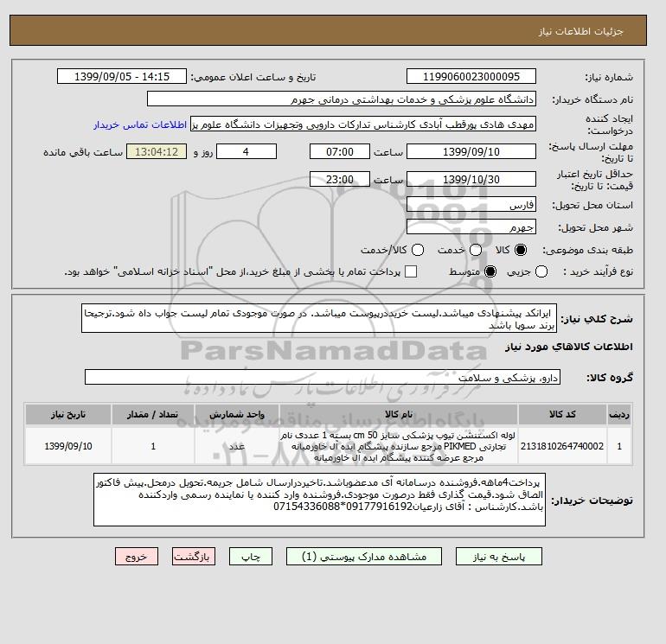Select the 'جزیی' purchase type radio
The height and width of the screenshot is (644, 666).
click(541, 271)
